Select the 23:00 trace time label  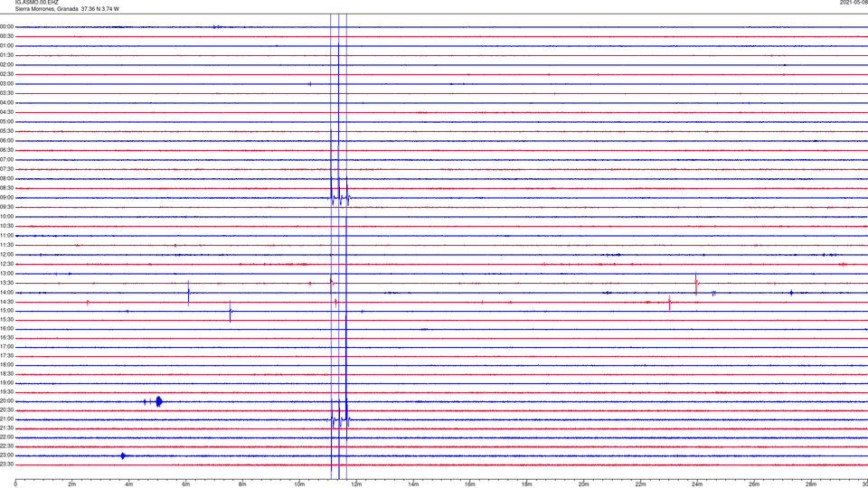(x=6, y=455)
